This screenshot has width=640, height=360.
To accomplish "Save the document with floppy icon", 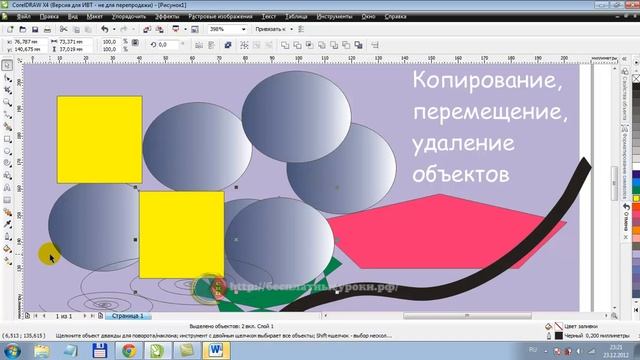I will pyautogui.click(x=35, y=29).
